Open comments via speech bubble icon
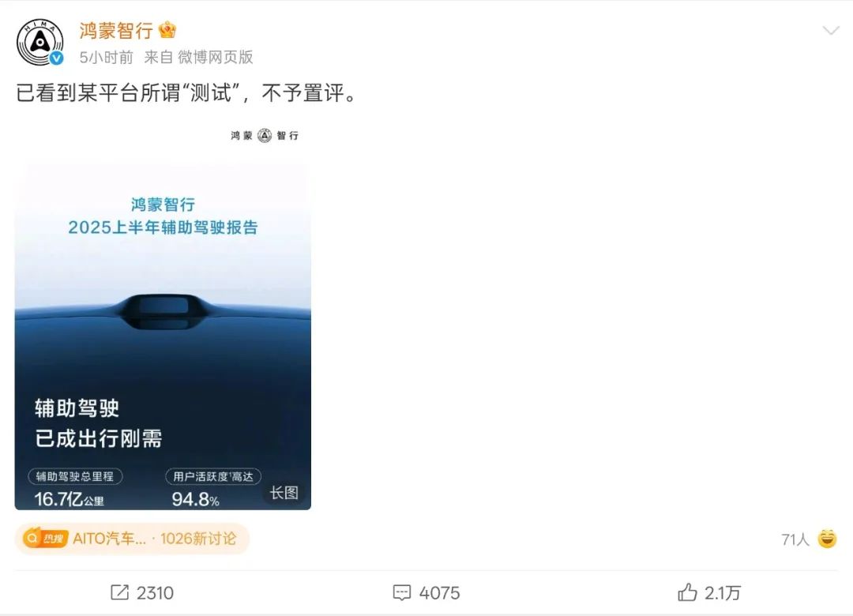This screenshot has height=616, width=853. pos(402,592)
